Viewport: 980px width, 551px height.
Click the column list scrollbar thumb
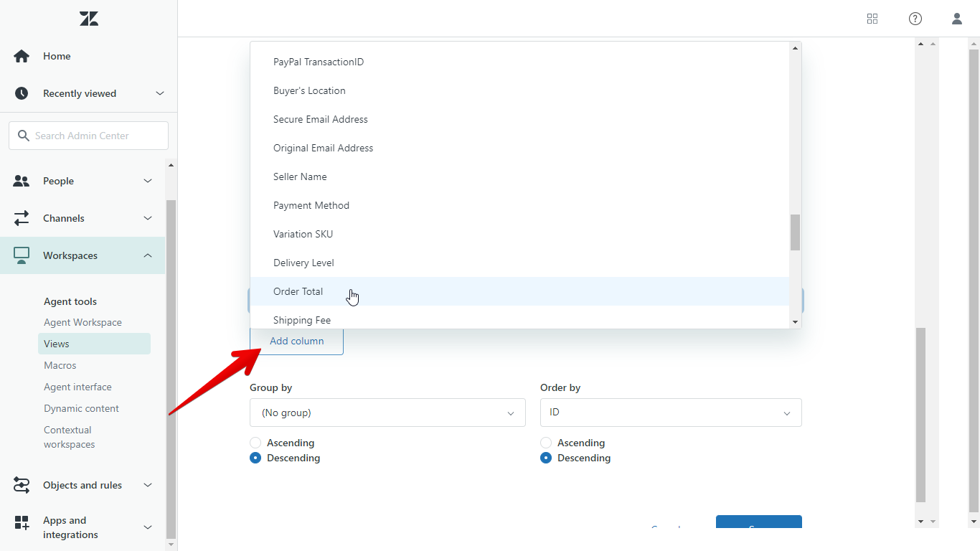(795, 232)
